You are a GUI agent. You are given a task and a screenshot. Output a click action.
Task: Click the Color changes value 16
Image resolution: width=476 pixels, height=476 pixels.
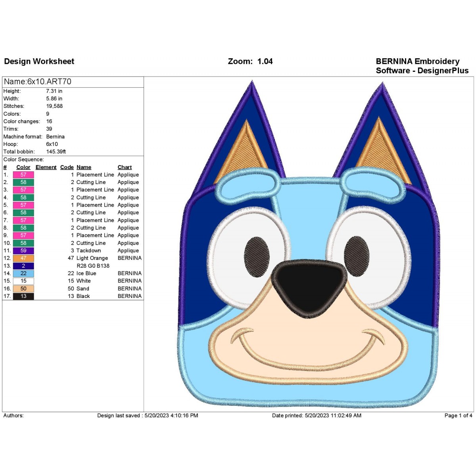click(x=49, y=121)
